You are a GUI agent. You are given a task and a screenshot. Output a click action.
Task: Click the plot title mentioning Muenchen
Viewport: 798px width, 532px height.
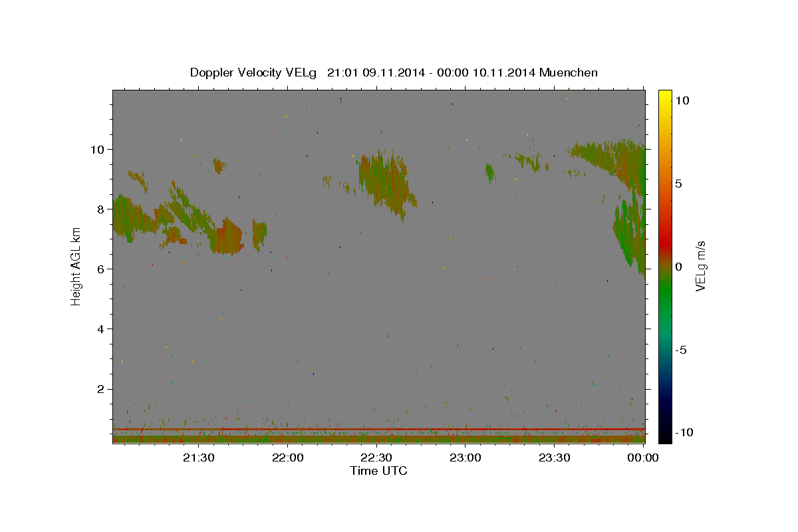point(394,72)
